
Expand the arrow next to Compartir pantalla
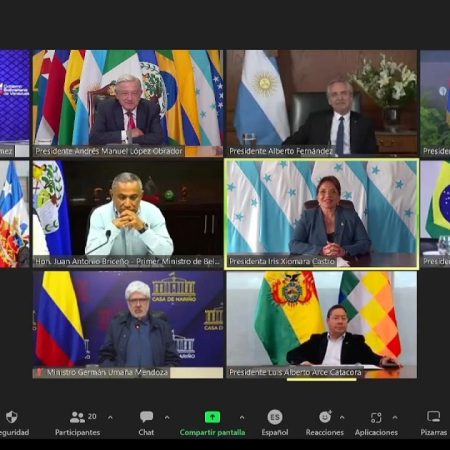[242, 417]
